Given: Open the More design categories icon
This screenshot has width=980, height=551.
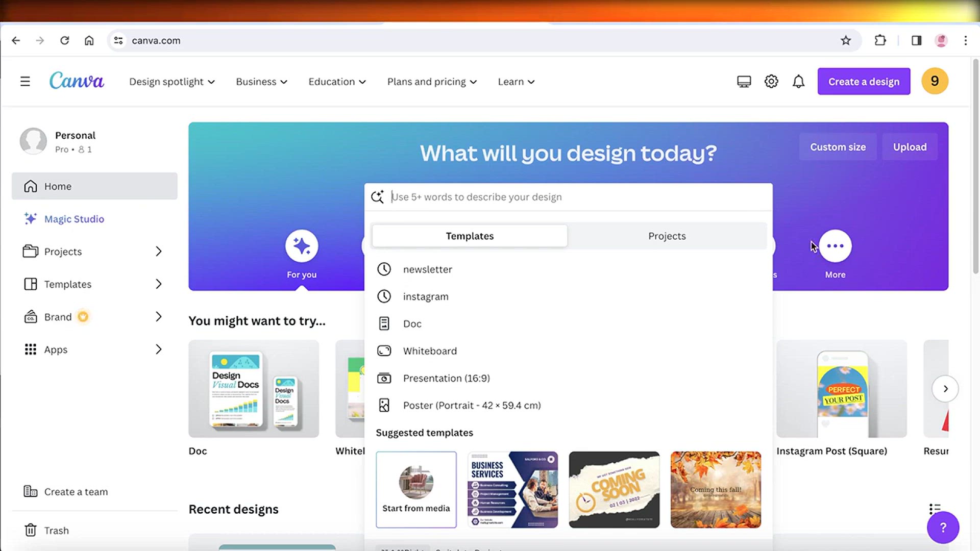Looking at the screenshot, I should click(835, 246).
